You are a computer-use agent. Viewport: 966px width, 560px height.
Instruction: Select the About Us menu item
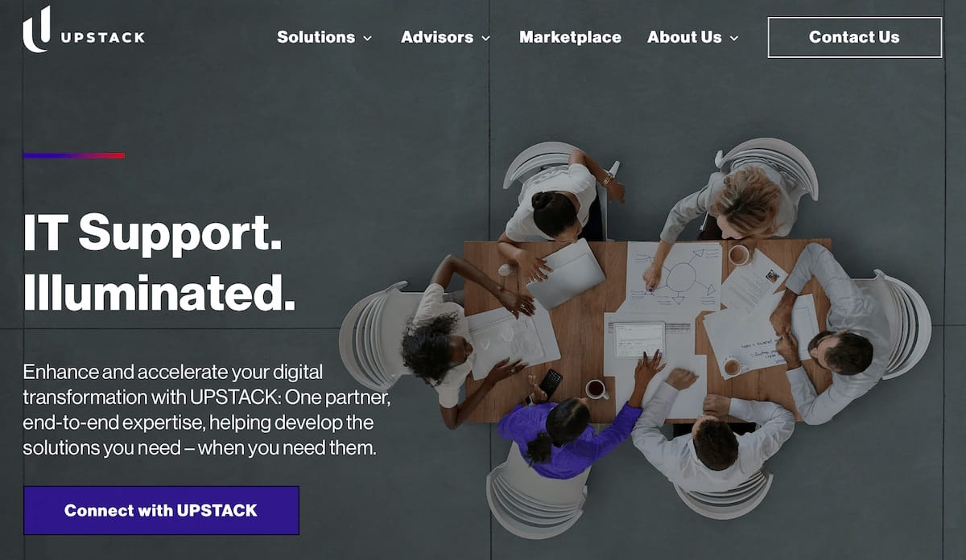click(684, 37)
